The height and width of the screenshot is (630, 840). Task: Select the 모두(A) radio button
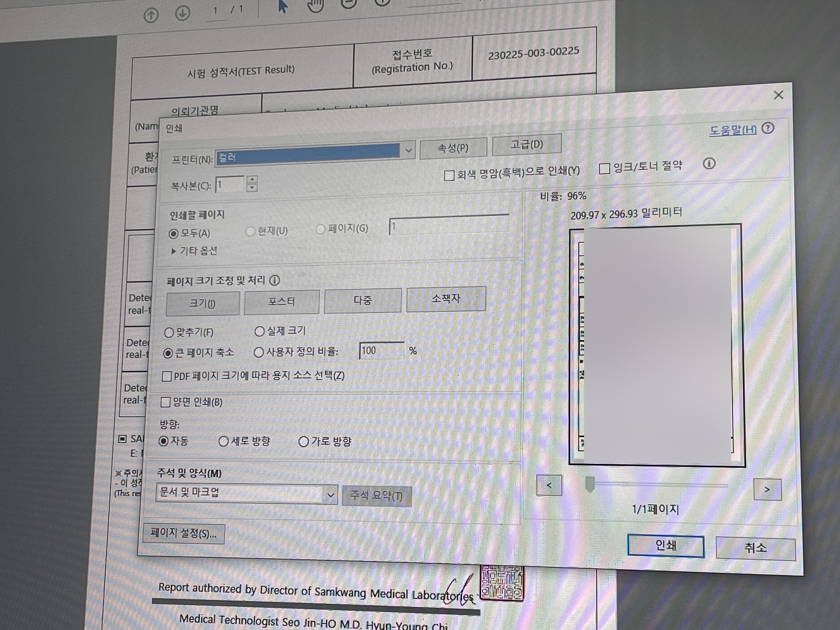(x=174, y=234)
